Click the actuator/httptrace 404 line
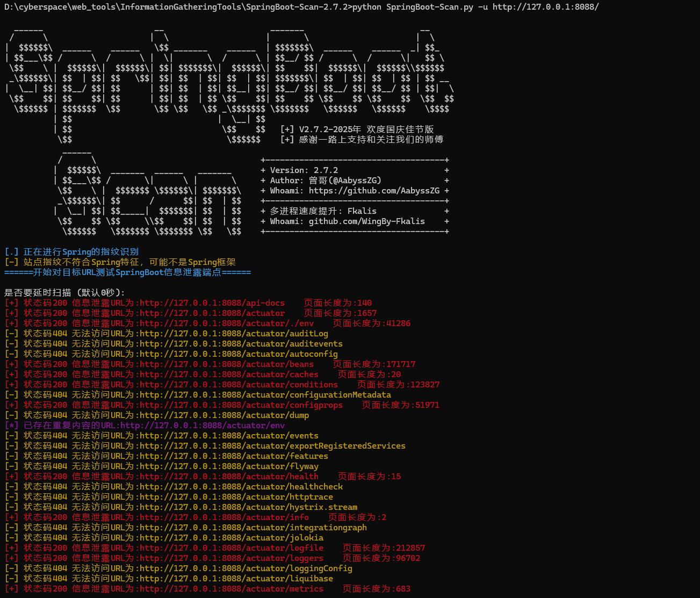700x598 pixels. tap(169, 497)
